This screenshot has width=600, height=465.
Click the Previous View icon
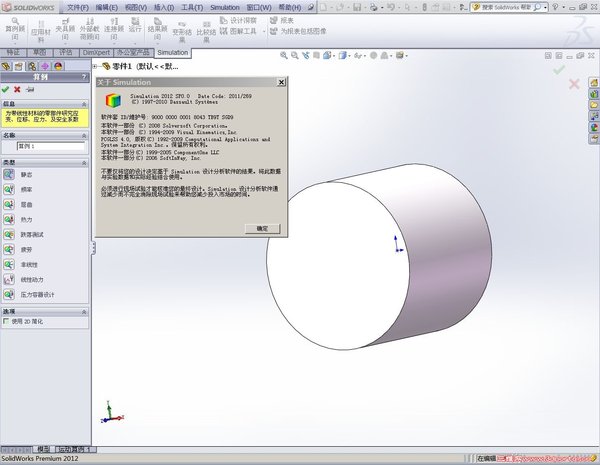click(x=305, y=55)
